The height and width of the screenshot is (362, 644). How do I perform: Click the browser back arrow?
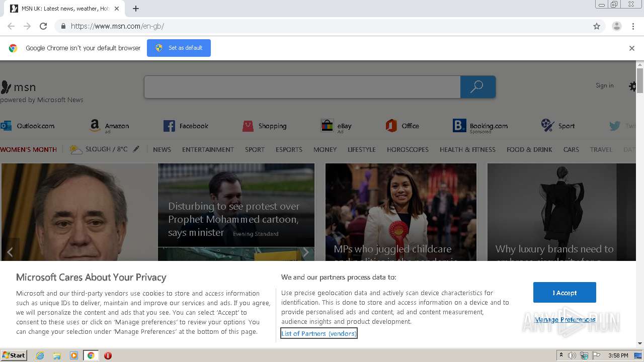pyautogui.click(x=11, y=26)
